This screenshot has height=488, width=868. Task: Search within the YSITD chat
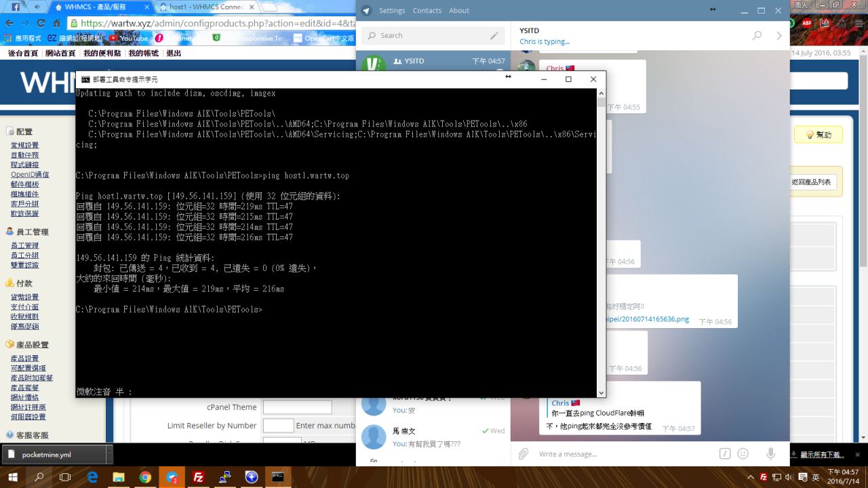click(757, 36)
